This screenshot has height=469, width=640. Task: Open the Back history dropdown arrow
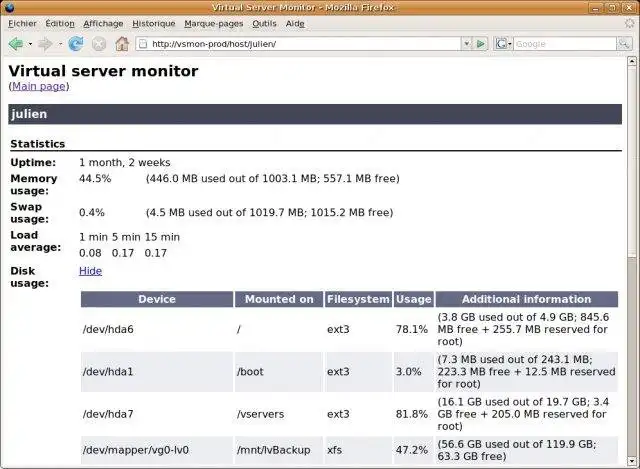pos(30,44)
